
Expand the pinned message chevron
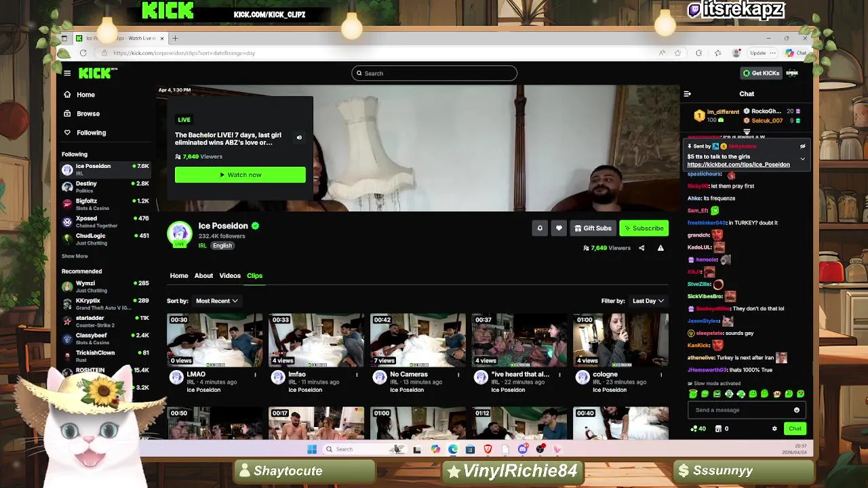click(802, 159)
